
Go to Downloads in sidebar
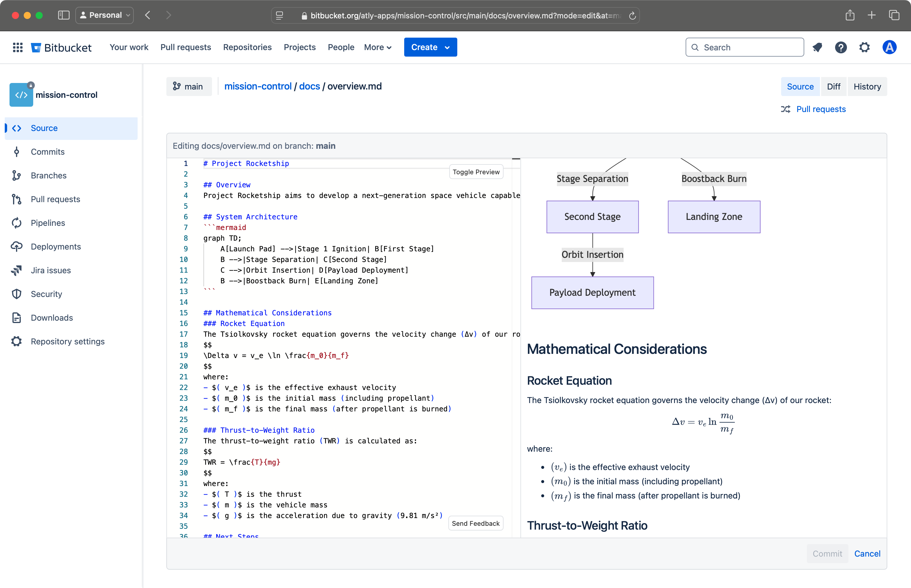click(52, 318)
